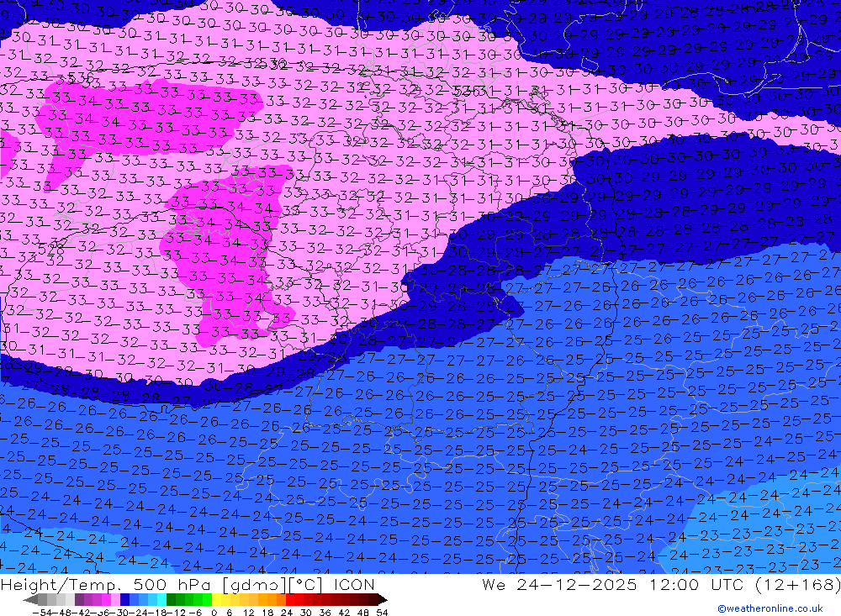Click the left arrow of the color scale

(x=28, y=600)
